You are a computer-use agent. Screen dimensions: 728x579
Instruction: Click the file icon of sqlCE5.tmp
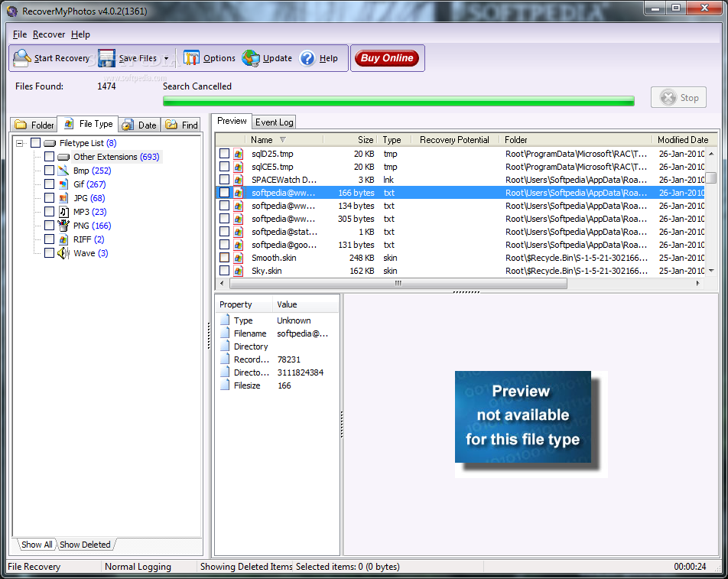pos(238,167)
